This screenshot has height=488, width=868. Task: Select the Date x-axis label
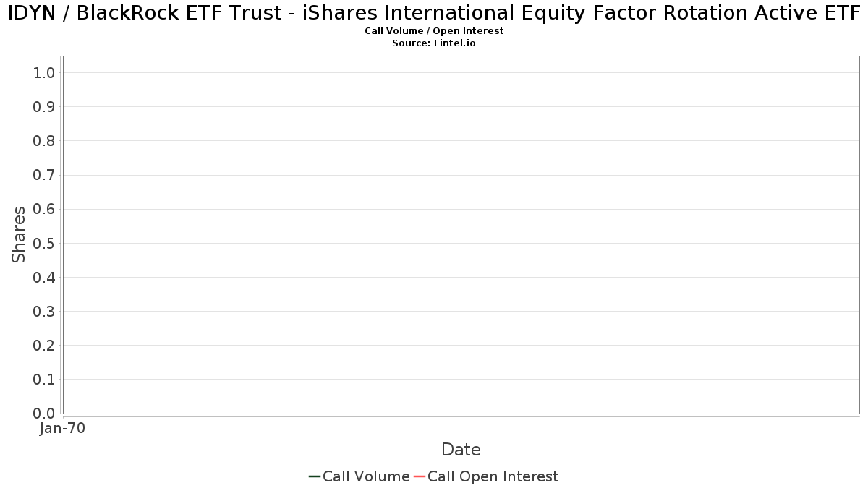(x=461, y=450)
